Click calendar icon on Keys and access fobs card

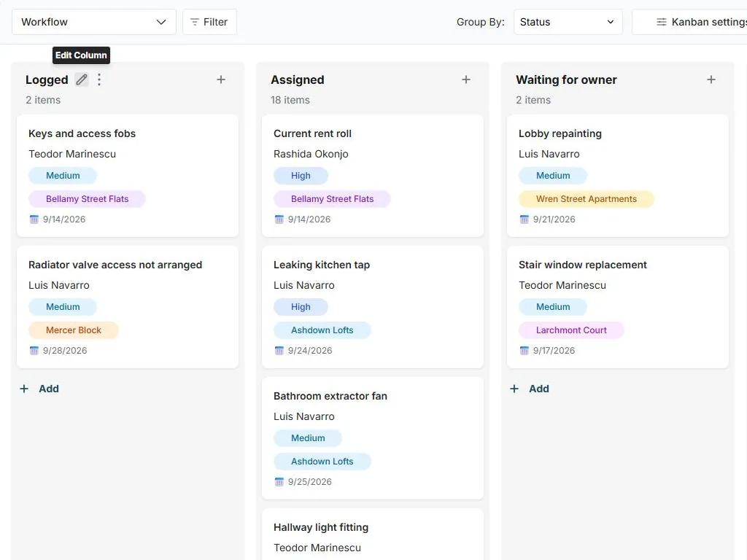[34, 219]
